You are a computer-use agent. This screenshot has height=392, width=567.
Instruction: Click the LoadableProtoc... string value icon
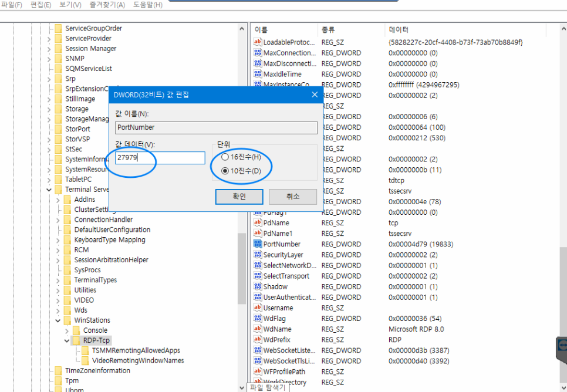pyautogui.click(x=258, y=42)
